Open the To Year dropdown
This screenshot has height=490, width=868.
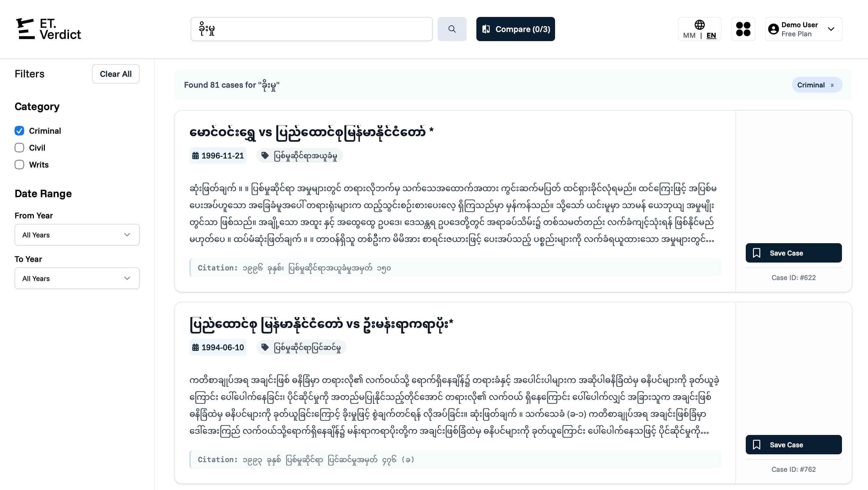77,278
